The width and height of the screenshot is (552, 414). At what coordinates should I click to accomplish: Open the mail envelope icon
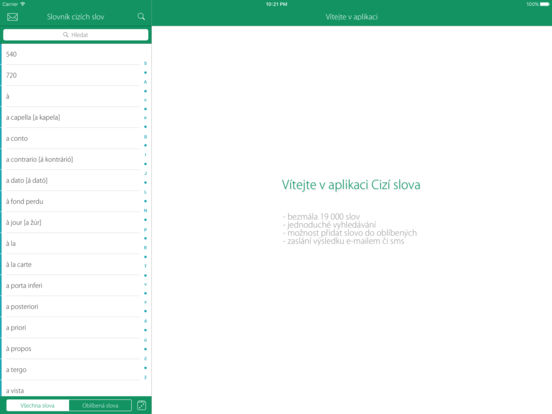pyautogui.click(x=12, y=17)
